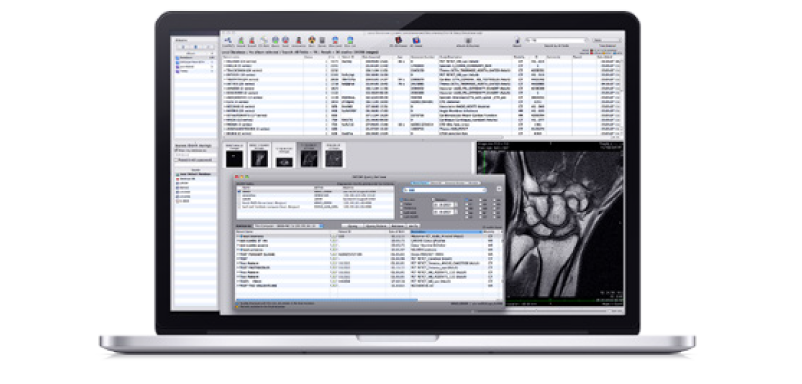802x384 pixels.
Task: Click the yellow radioactive Burn icon
Action: pyautogui.click(x=311, y=40)
